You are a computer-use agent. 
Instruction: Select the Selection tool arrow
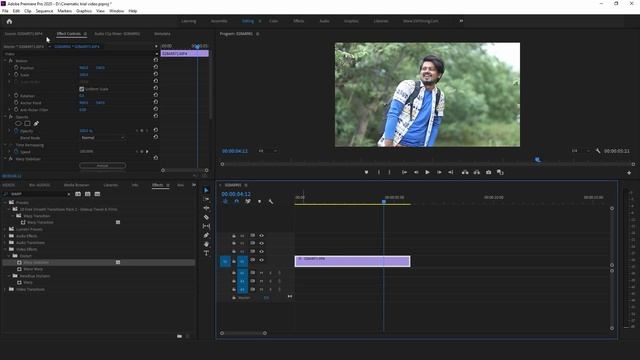(x=206, y=190)
